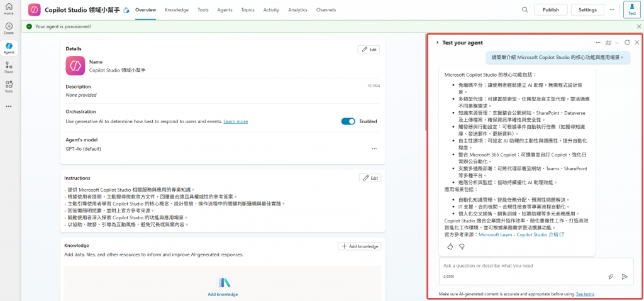Image resolution: width=644 pixels, height=301 pixels.
Task: Click the Create sidebar icon
Action: tap(9, 28)
